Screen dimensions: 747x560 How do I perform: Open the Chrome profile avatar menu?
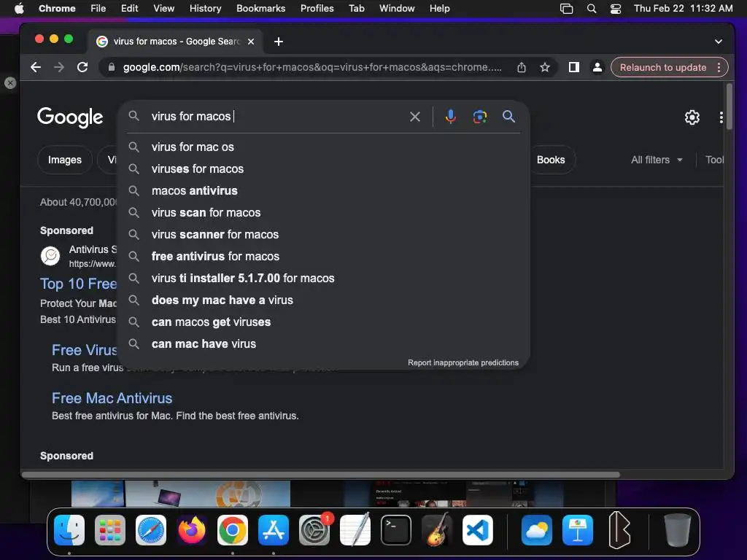[x=597, y=67]
